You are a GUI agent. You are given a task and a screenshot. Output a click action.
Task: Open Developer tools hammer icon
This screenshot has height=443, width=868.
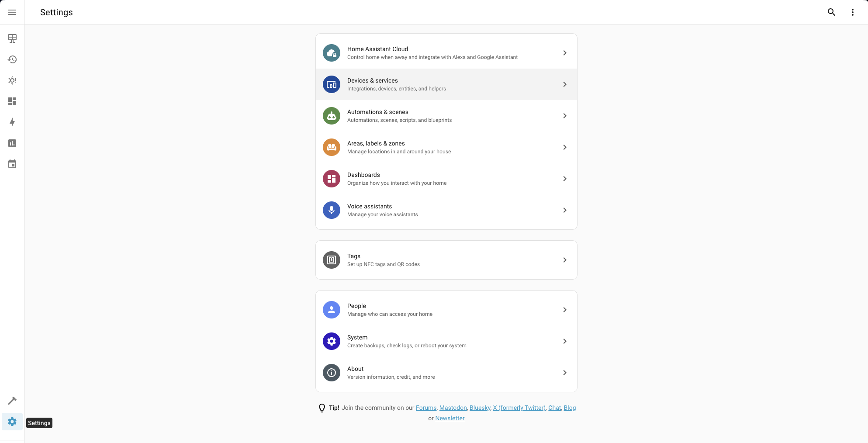click(x=12, y=401)
